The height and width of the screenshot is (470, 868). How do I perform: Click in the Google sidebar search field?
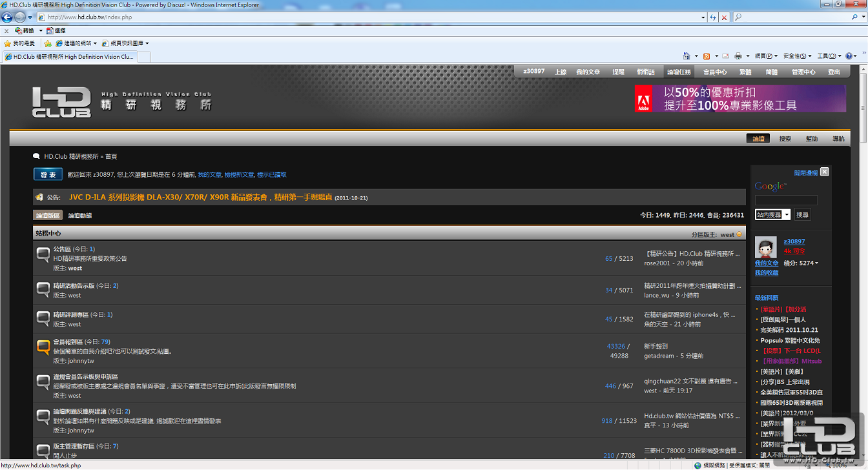point(786,200)
